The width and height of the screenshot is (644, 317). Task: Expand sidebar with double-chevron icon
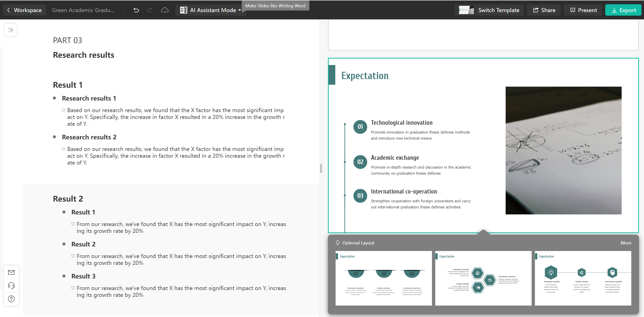click(11, 30)
